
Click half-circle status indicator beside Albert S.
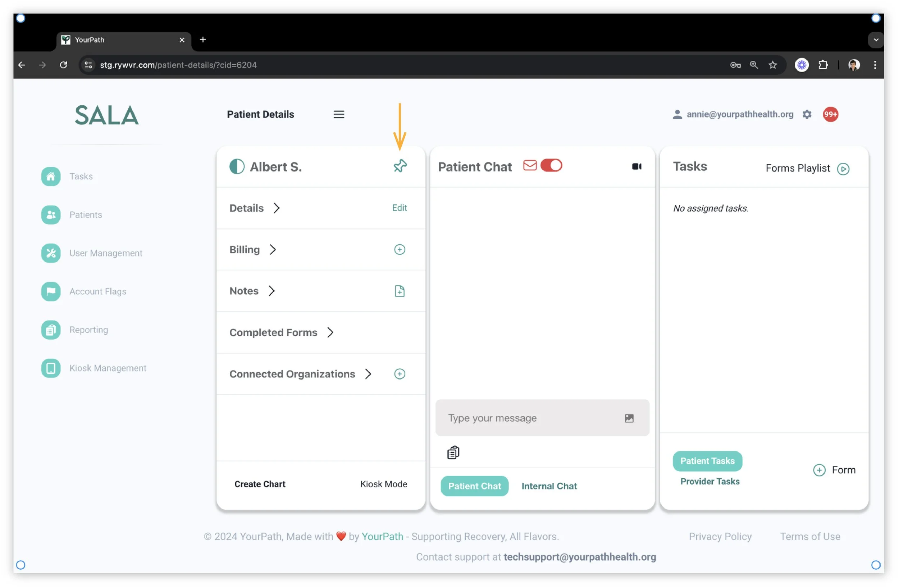click(x=237, y=166)
